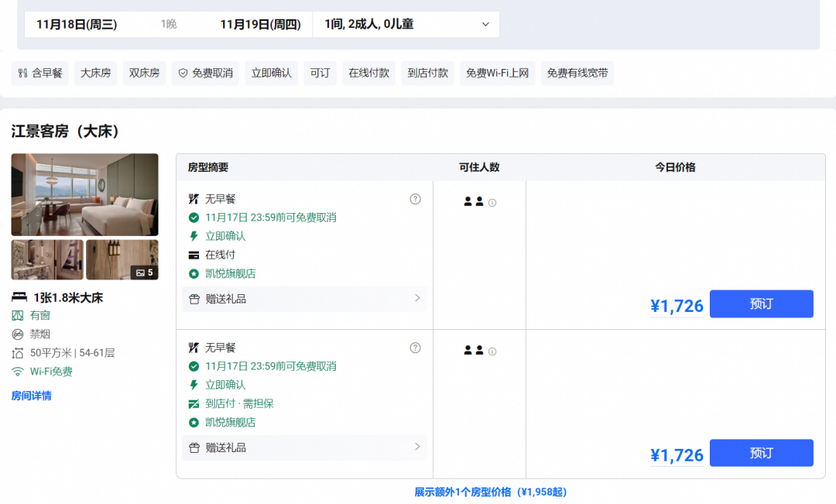Toggle the 含早餐 filter
This screenshot has height=504, width=836.
40,73
